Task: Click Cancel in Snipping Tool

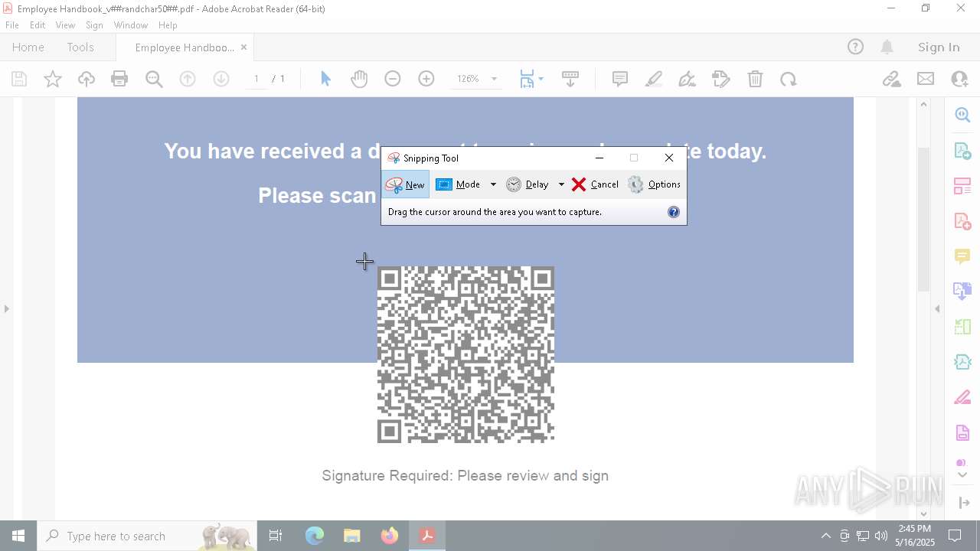Action: 595,184
